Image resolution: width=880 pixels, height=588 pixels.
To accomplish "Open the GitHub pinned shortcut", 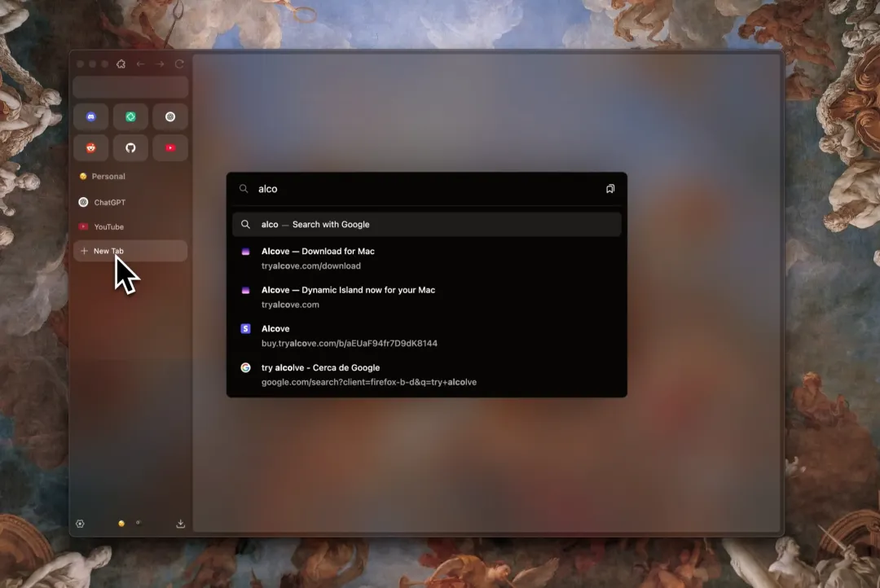I will pyautogui.click(x=130, y=148).
